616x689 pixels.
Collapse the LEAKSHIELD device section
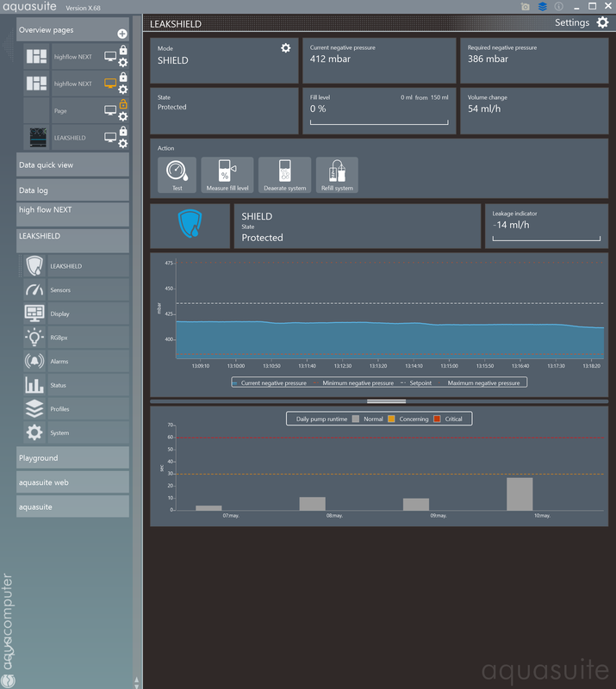coord(72,240)
